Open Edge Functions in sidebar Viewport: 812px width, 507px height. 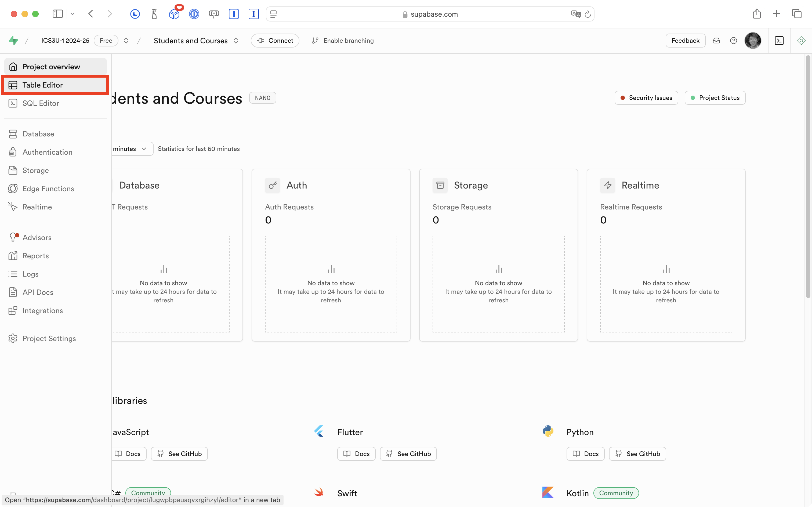pos(48,189)
